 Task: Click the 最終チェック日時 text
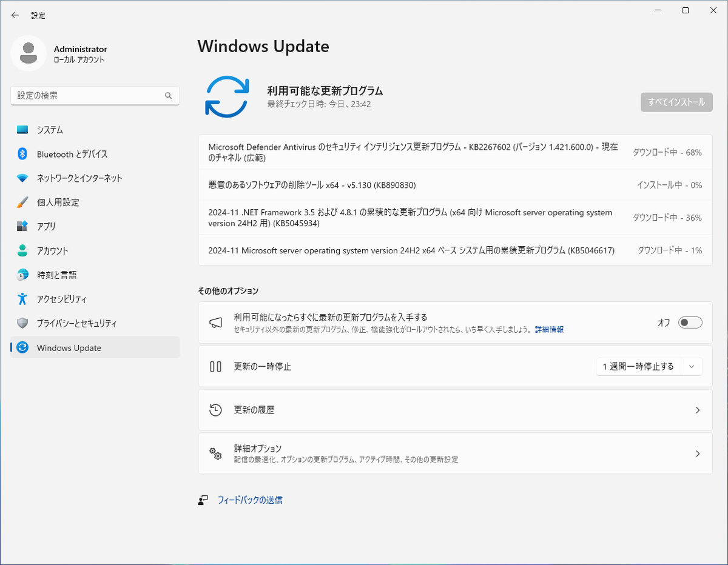click(x=319, y=104)
